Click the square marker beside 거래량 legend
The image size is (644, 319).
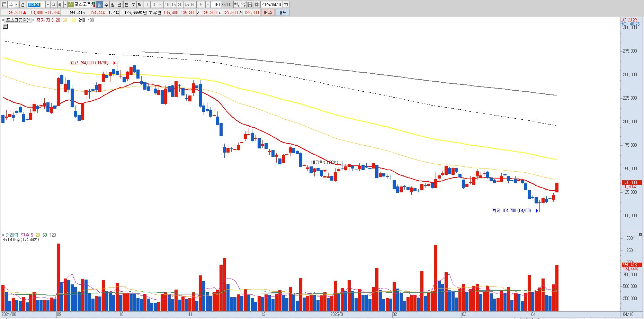[3, 235]
